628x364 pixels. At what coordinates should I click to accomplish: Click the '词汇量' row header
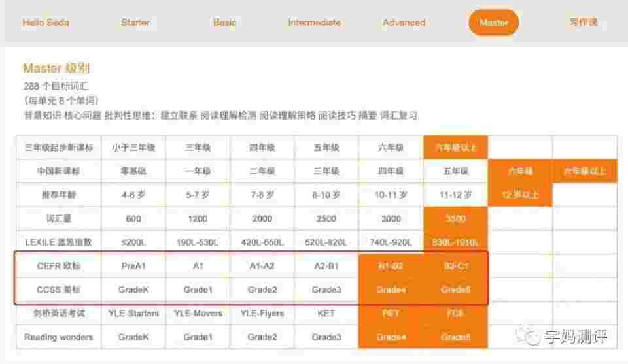pos(58,218)
